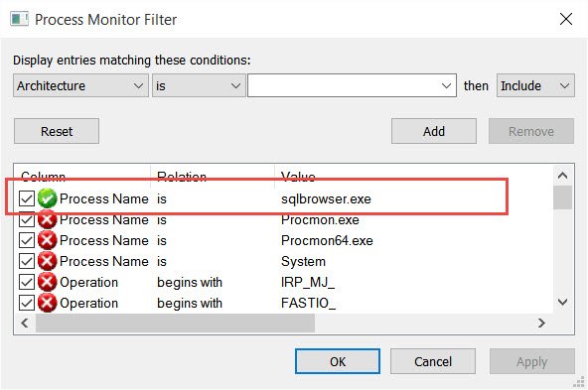Toggle the IRP_MJ_ filter checkbox
Viewport: 588px width, 390px height.
tap(27, 282)
